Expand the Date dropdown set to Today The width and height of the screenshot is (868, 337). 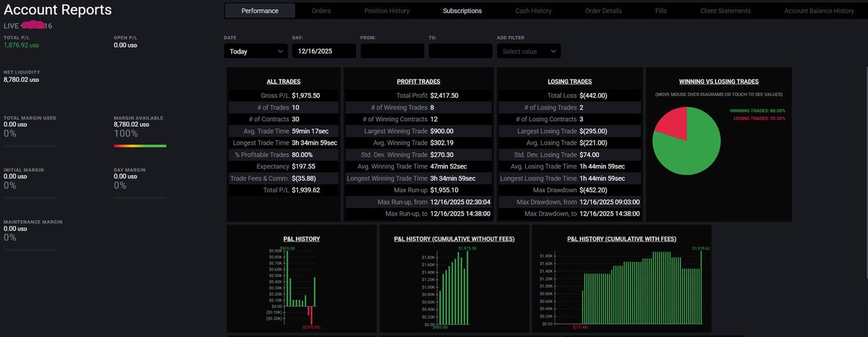[256, 51]
